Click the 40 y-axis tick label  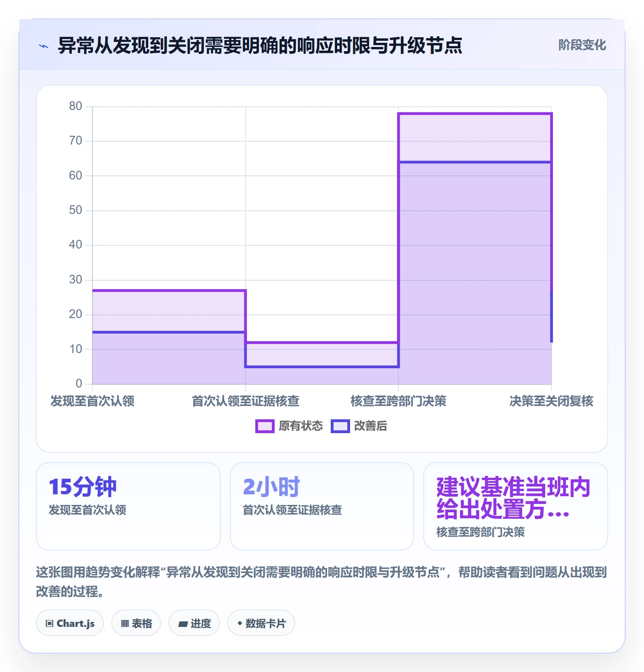(x=75, y=245)
